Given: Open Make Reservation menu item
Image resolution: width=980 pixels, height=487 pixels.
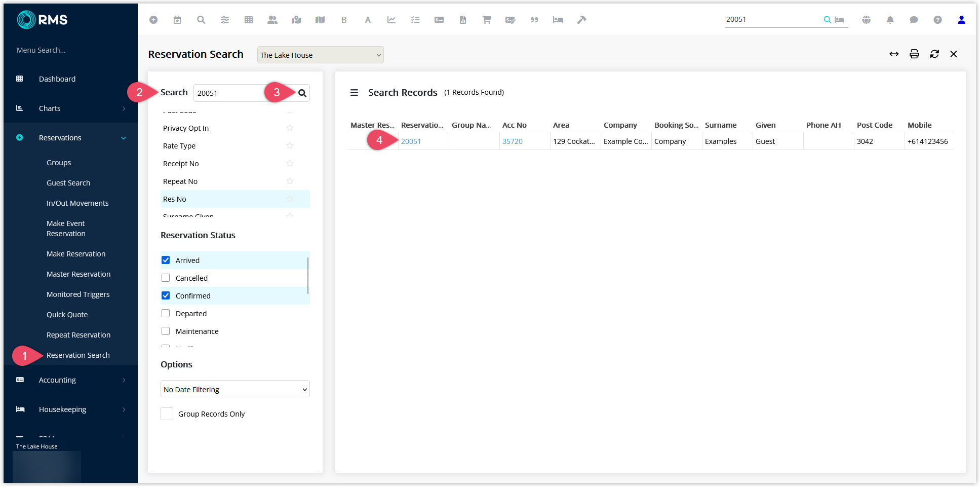Looking at the screenshot, I should click(x=76, y=254).
